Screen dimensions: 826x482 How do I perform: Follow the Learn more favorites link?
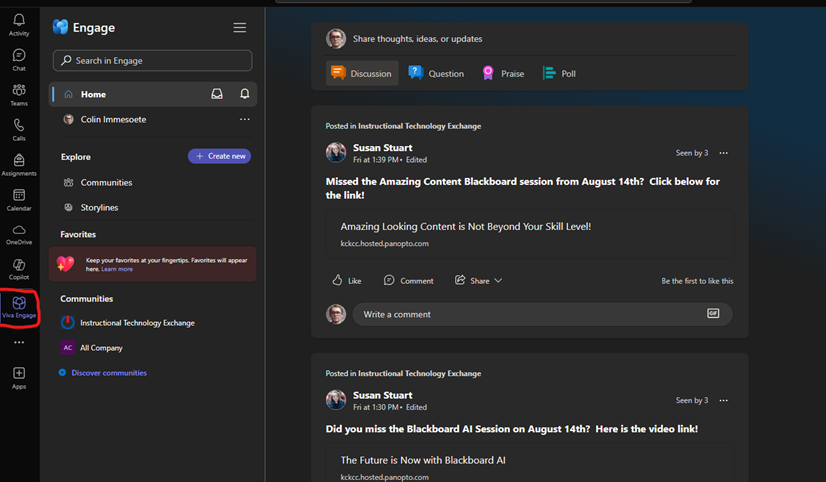tap(117, 269)
